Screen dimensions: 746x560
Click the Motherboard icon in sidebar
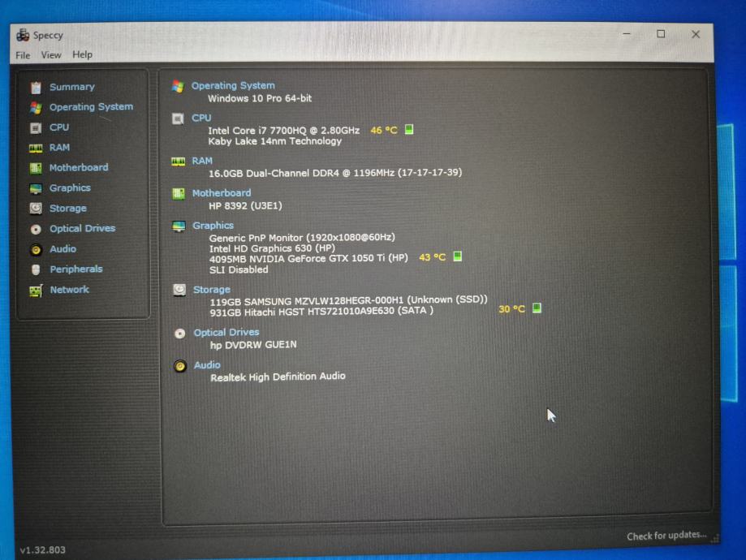37,169
